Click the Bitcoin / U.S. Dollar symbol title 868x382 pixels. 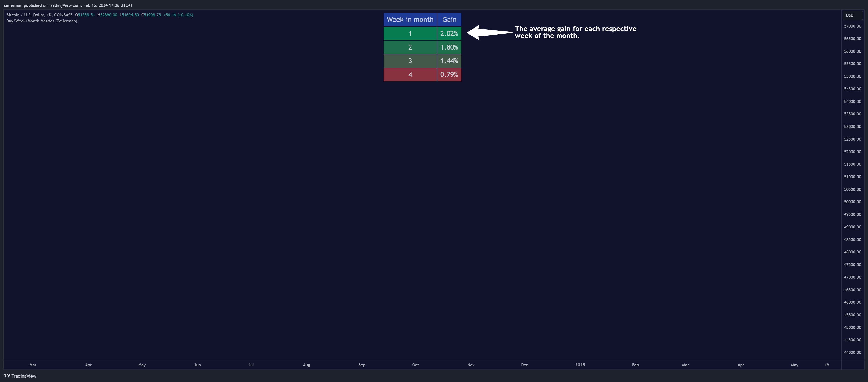(40, 15)
